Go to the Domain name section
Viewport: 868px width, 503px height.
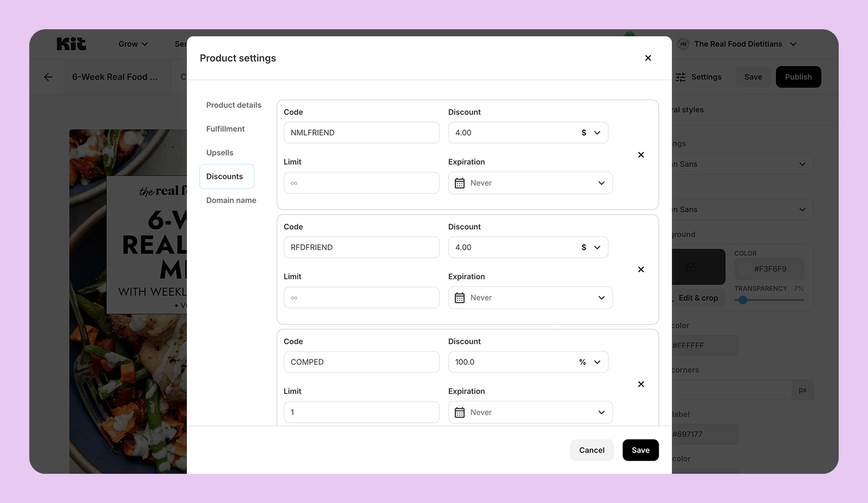[x=231, y=201]
